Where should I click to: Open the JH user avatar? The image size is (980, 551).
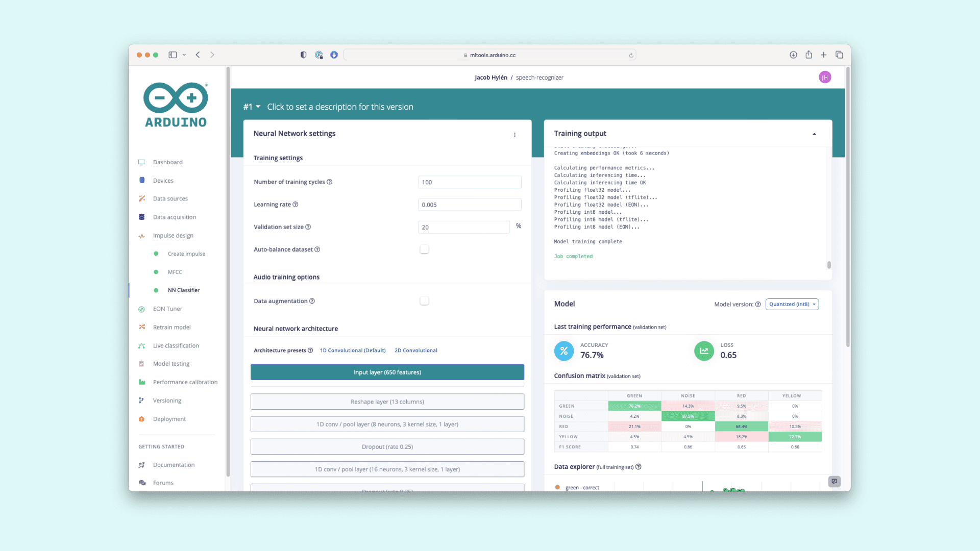824,77
